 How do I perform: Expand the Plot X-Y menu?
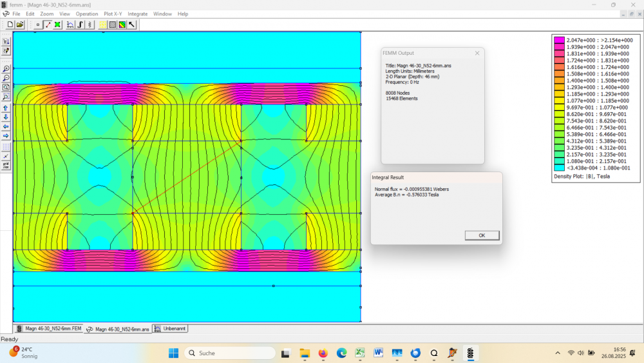tap(113, 14)
